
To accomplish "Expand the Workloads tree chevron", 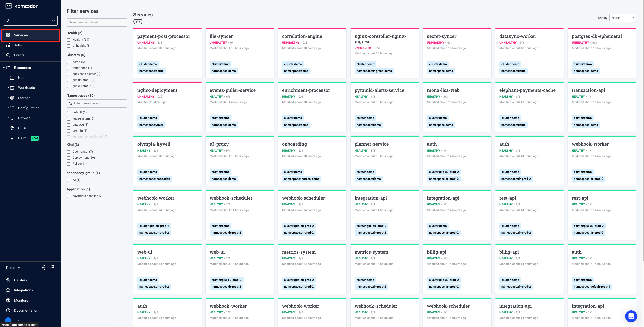I will pyautogui.click(x=8, y=88).
